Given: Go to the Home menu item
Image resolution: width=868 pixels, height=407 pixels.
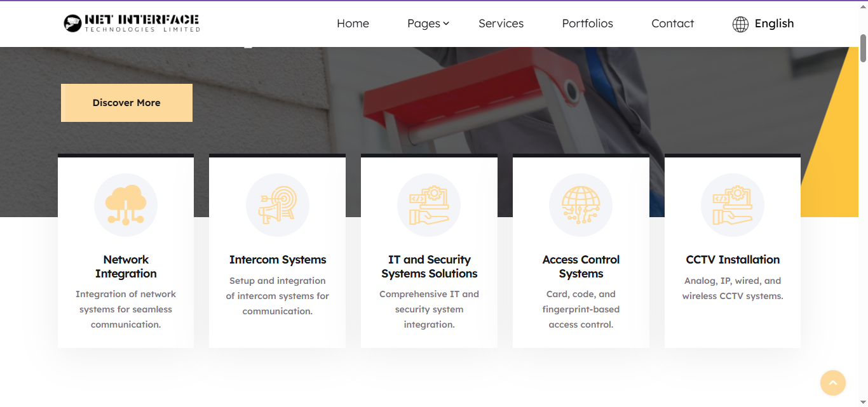Looking at the screenshot, I should (x=353, y=23).
